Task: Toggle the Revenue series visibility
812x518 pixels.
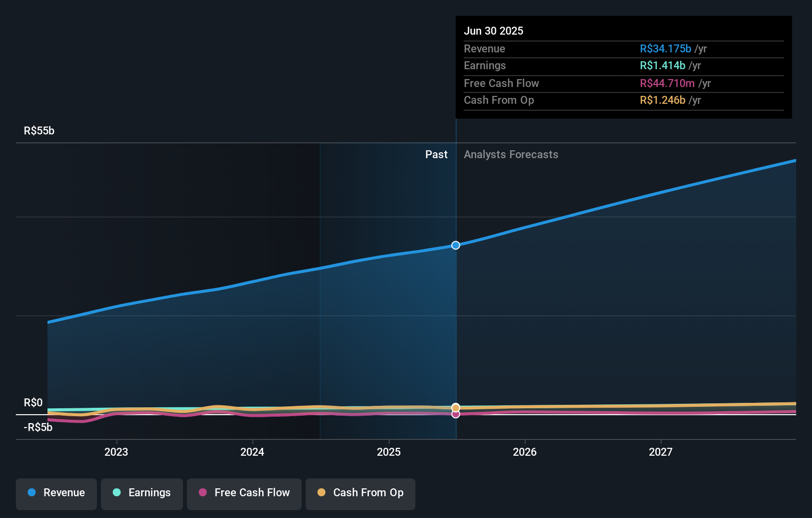Action: (56, 493)
